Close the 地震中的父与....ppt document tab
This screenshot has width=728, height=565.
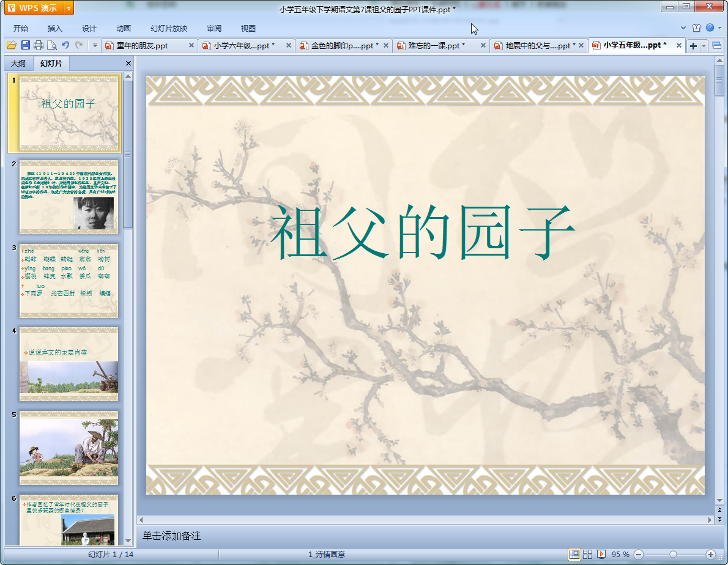tap(581, 45)
